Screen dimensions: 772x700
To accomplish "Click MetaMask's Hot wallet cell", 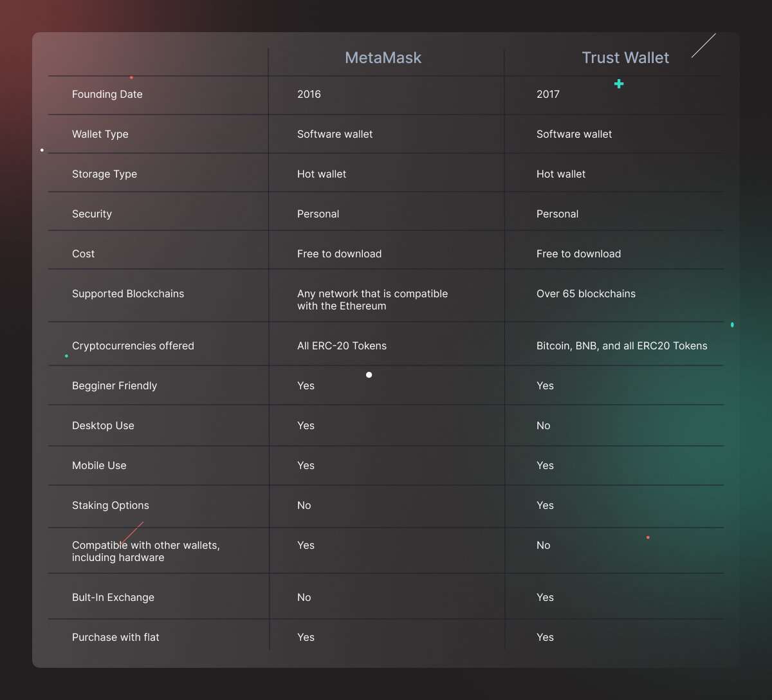I will click(x=322, y=174).
